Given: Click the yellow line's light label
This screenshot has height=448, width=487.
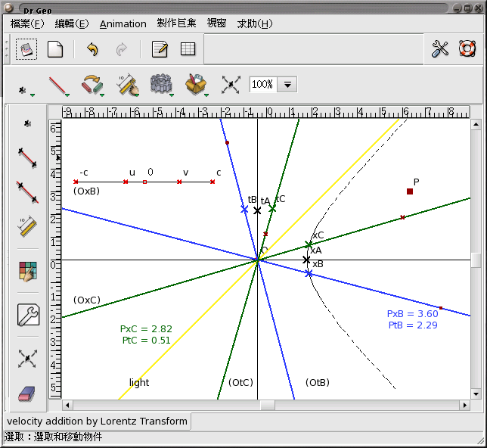Looking at the screenshot, I should 139,382.
